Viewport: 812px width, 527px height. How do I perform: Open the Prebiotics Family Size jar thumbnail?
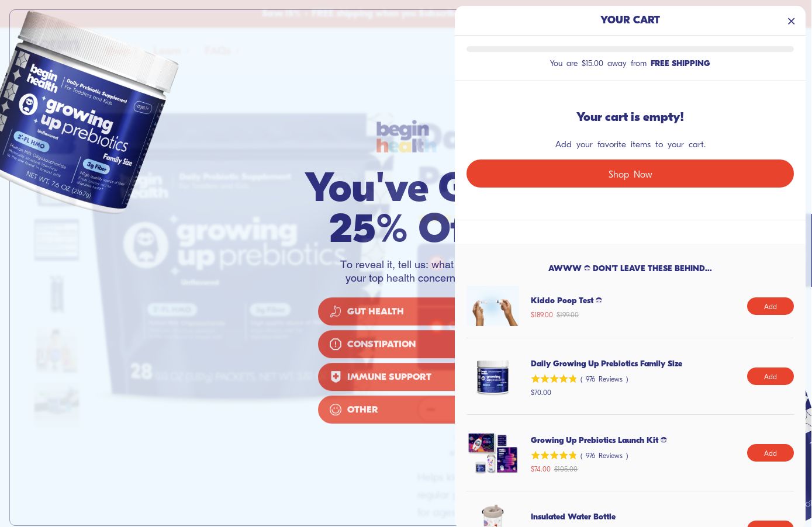click(x=493, y=377)
